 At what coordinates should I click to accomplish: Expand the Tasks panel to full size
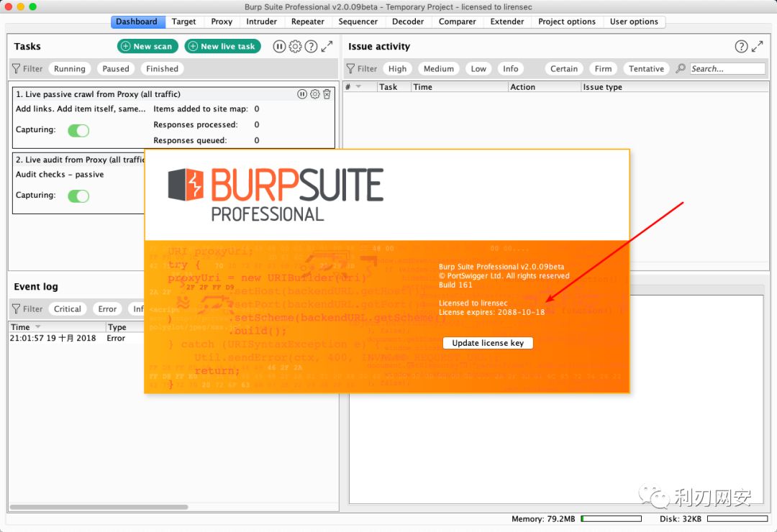pos(327,47)
